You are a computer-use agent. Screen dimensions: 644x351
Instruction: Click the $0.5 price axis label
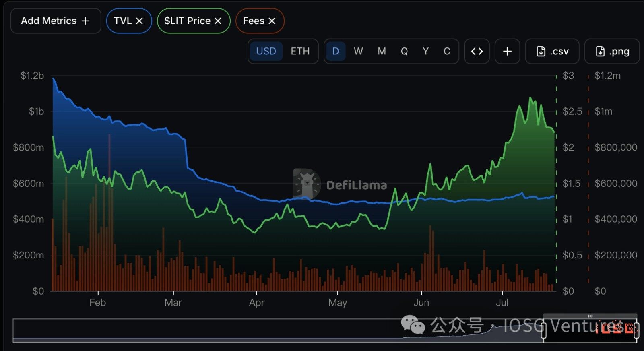tap(572, 255)
